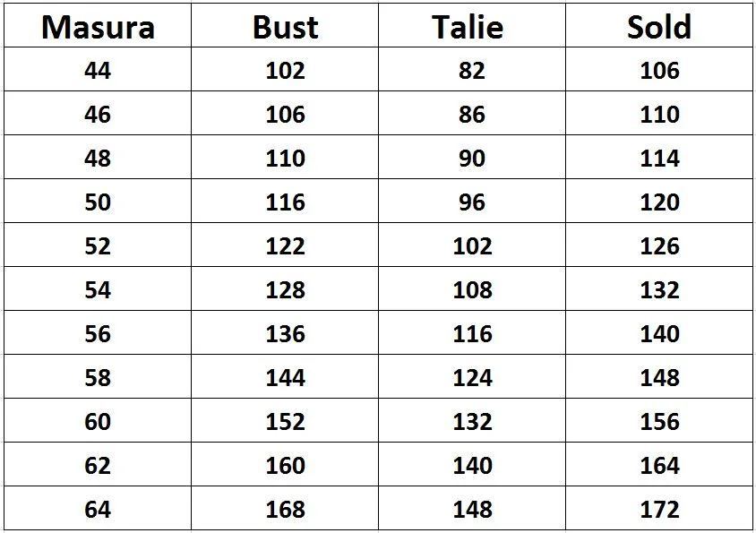Click the Talie value 90 for size 48

tap(471, 158)
